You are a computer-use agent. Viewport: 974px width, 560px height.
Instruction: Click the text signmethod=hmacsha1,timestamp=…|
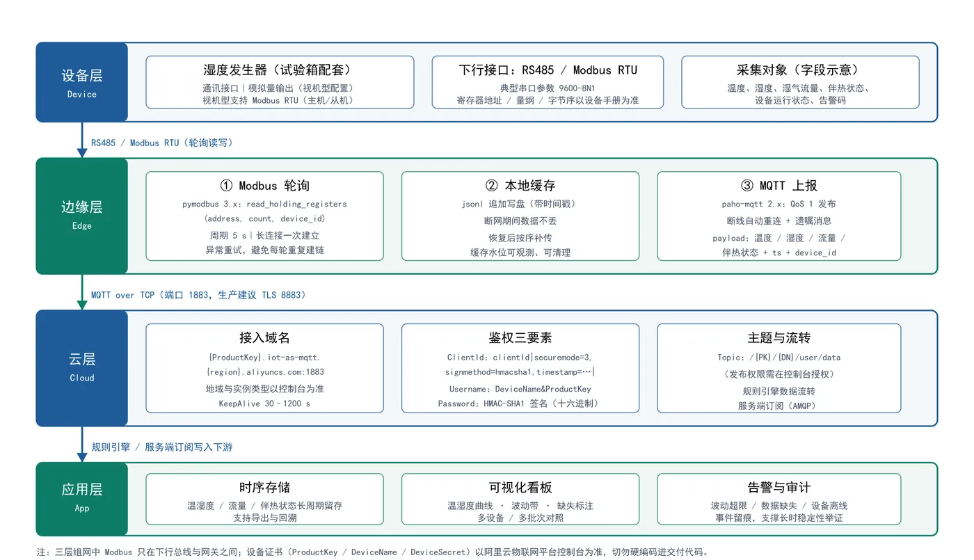coord(520,371)
